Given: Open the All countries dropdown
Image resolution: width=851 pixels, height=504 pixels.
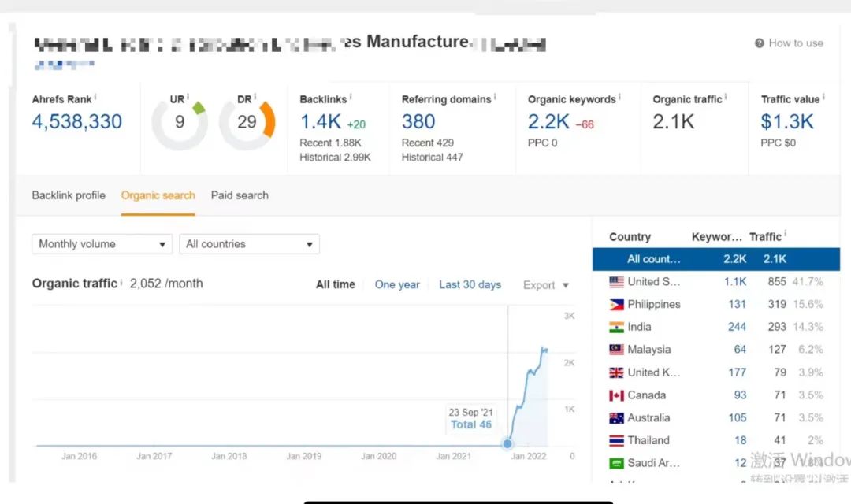Looking at the screenshot, I should pos(249,244).
